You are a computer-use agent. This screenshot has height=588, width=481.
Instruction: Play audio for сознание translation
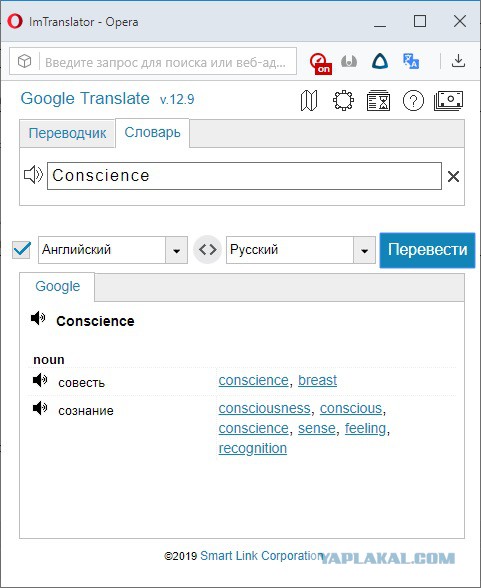point(40,408)
